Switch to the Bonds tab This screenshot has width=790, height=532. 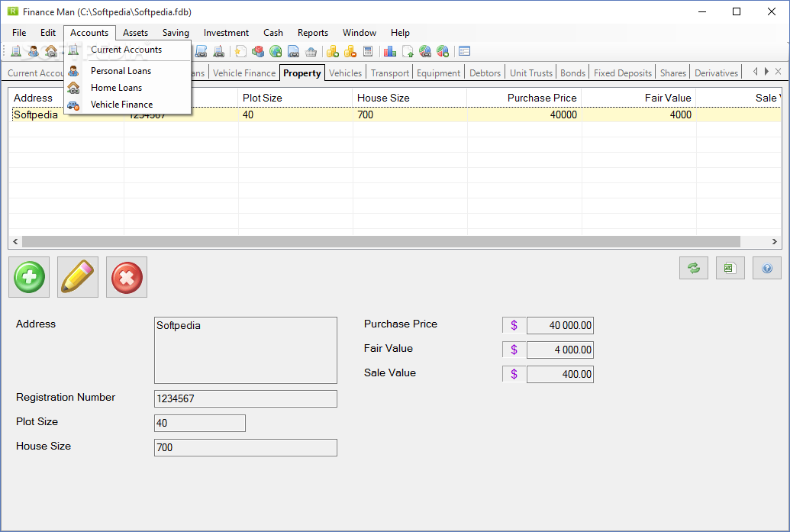(x=573, y=73)
